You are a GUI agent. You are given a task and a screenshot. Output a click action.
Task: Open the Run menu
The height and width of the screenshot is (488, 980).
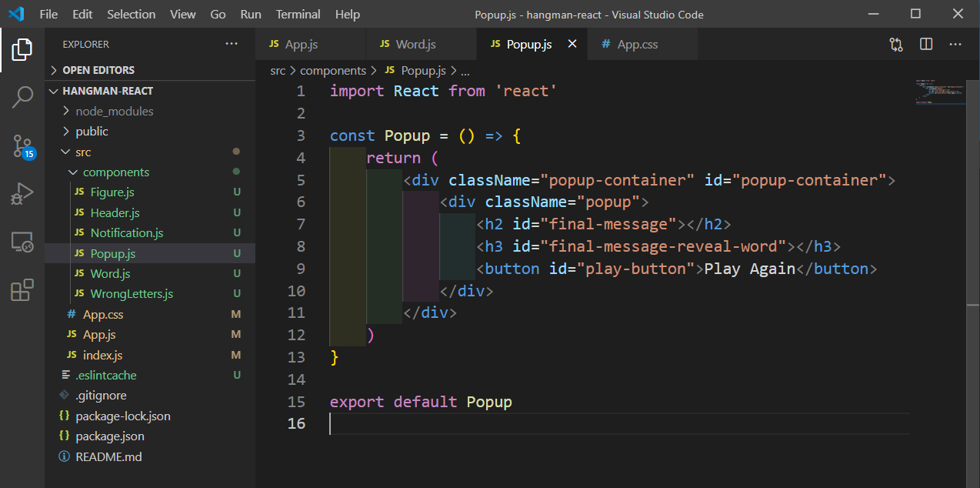tap(251, 14)
